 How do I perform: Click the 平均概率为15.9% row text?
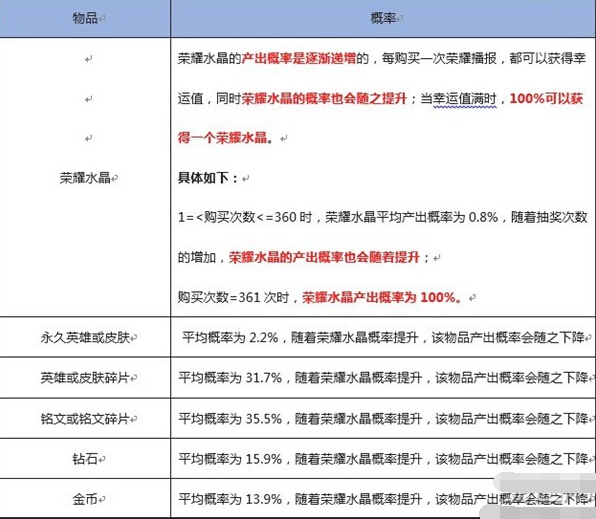383,459
